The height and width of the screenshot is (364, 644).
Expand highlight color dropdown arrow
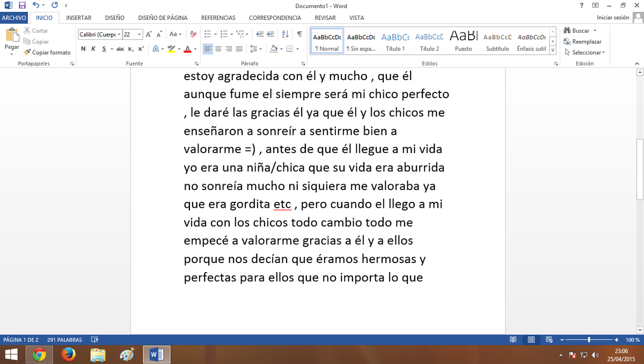tap(179, 49)
